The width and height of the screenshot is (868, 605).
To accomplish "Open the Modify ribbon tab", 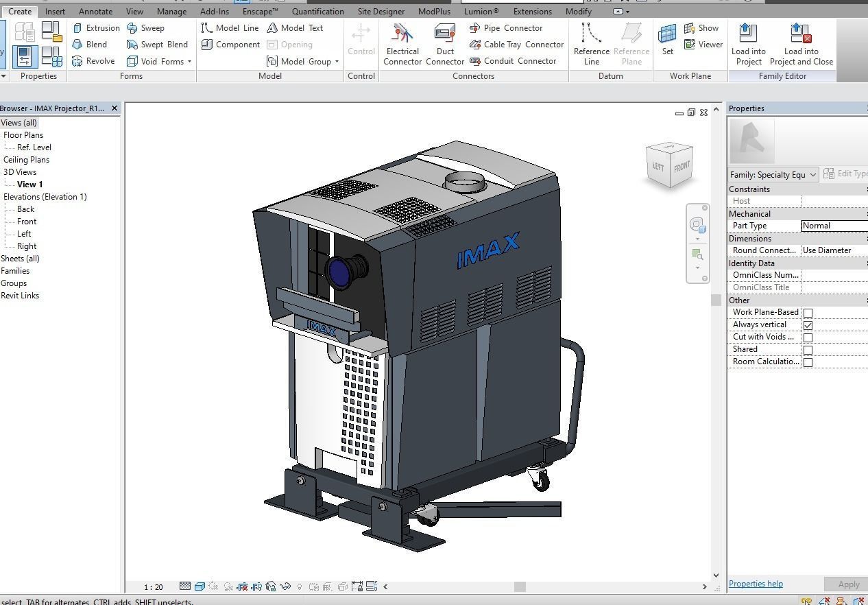I will [x=578, y=12].
